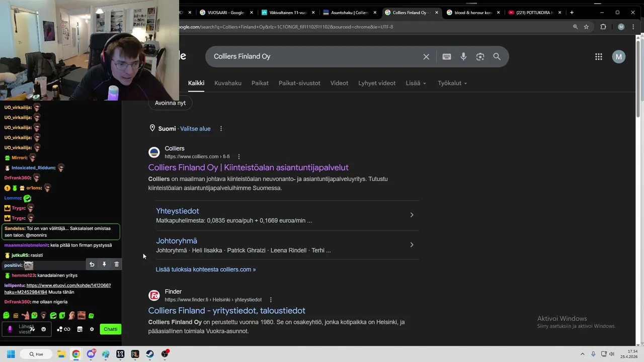Open the Valitse alue region selector

[195, 129]
